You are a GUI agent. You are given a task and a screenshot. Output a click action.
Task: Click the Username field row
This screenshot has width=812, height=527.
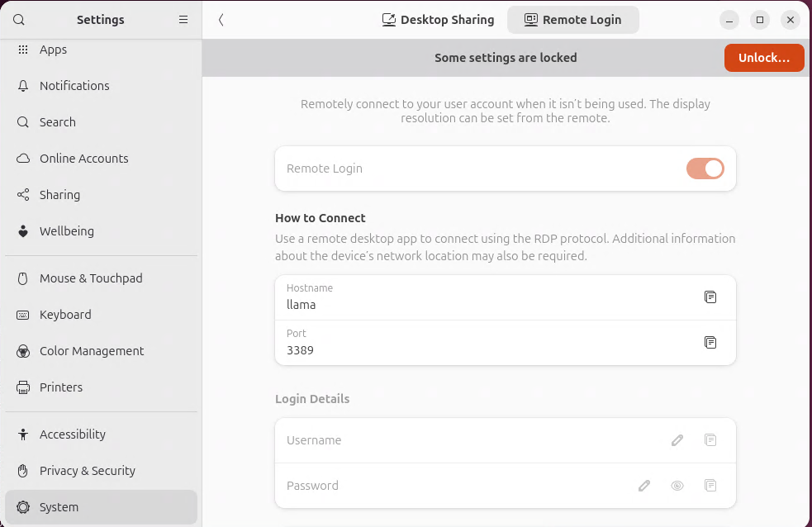[506, 440]
